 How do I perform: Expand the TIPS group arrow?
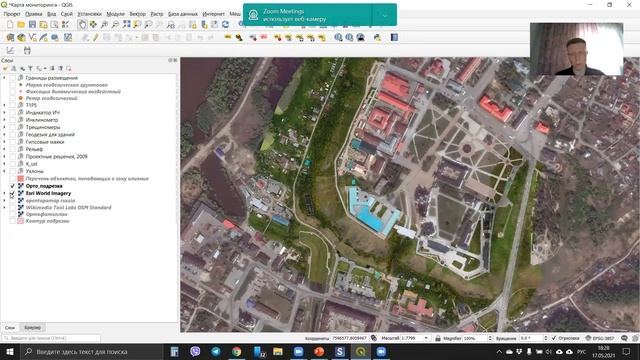(x=4, y=105)
